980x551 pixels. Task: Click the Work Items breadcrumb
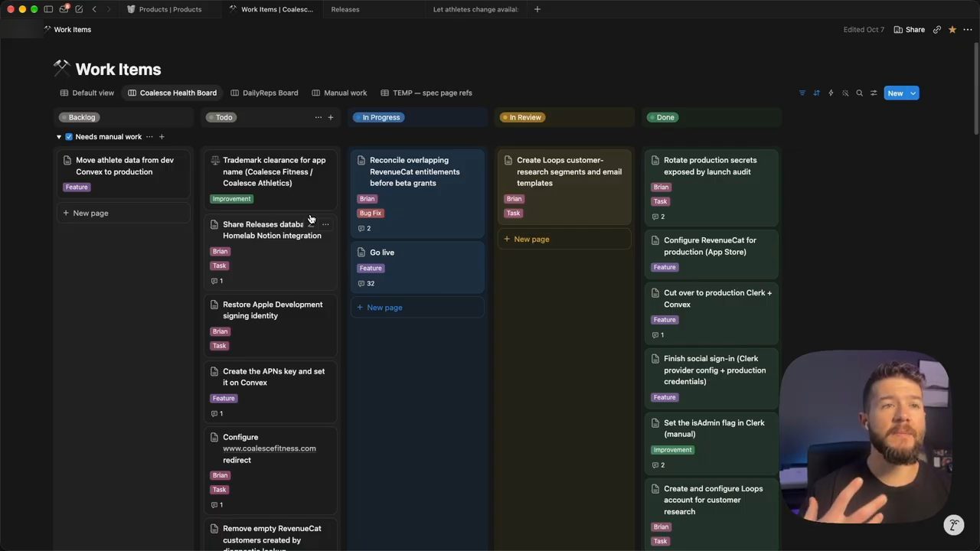pyautogui.click(x=67, y=30)
